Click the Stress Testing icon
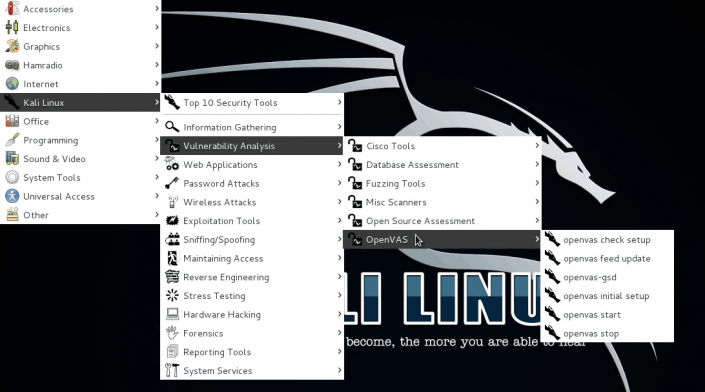The image size is (705, 392). coord(172,296)
